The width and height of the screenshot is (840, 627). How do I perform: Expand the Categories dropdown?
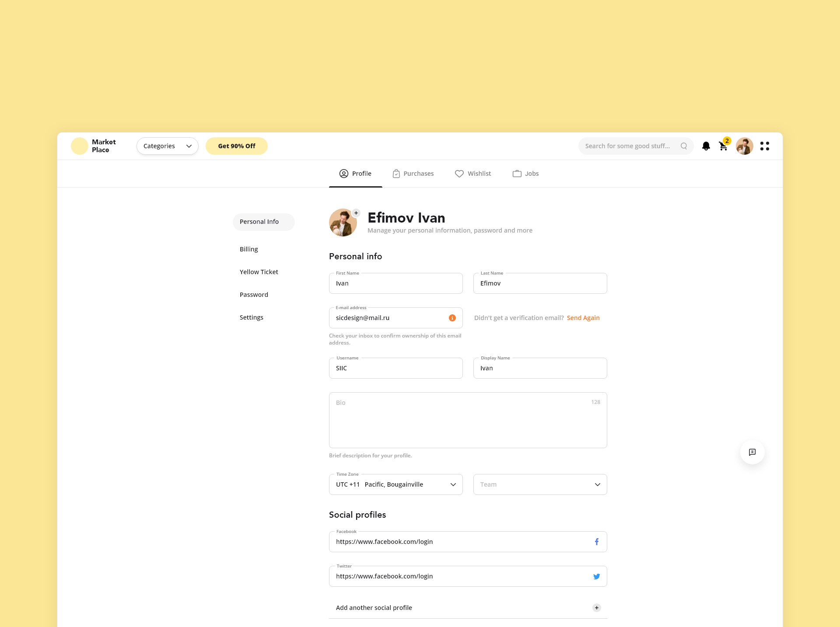[x=168, y=146]
